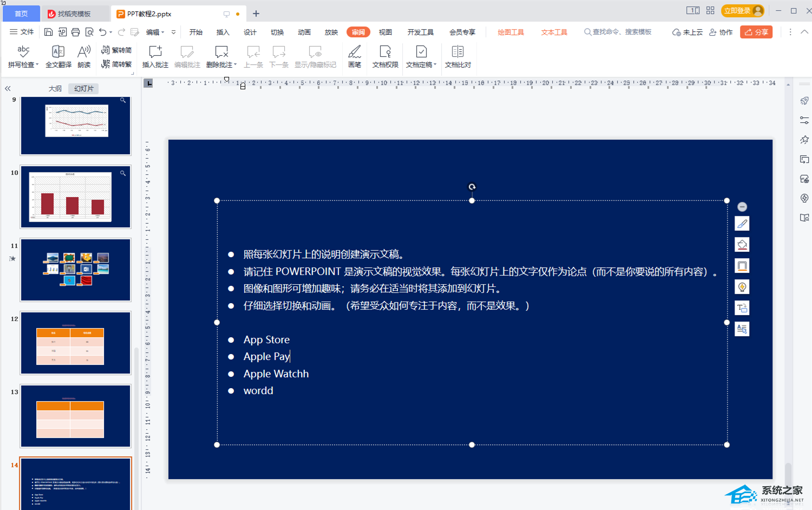The height and width of the screenshot is (510, 812).
Task: Switch to the 设计 (Design) ribbon tab
Action: click(x=250, y=32)
